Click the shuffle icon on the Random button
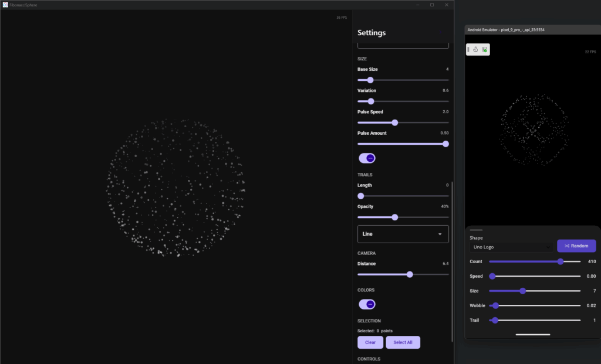Screen dimensions: 601x364 pos(566,246)
